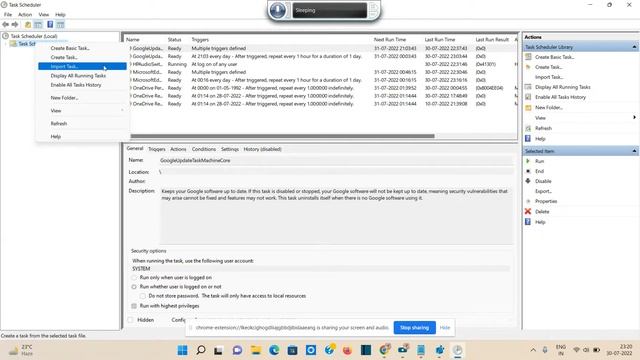Click Import Task in Actions pane

(x=549, y=77)
